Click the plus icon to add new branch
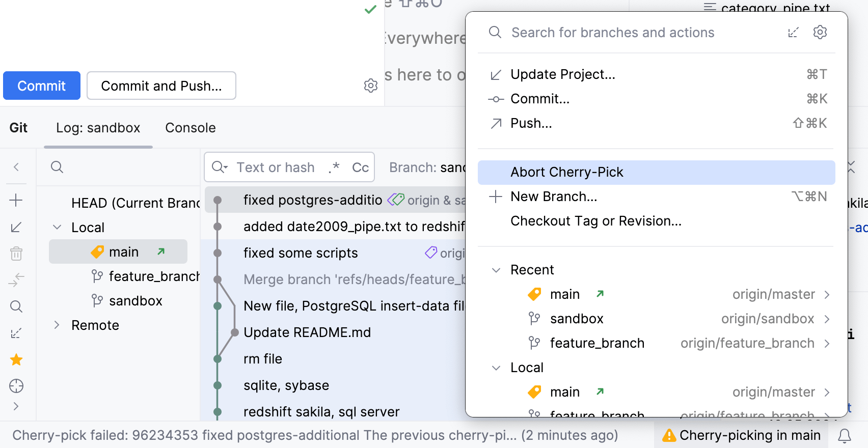 coord(16,200)
